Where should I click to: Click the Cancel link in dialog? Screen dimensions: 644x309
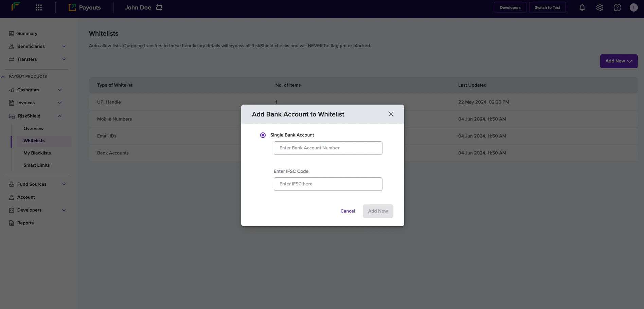click(348, 211)
